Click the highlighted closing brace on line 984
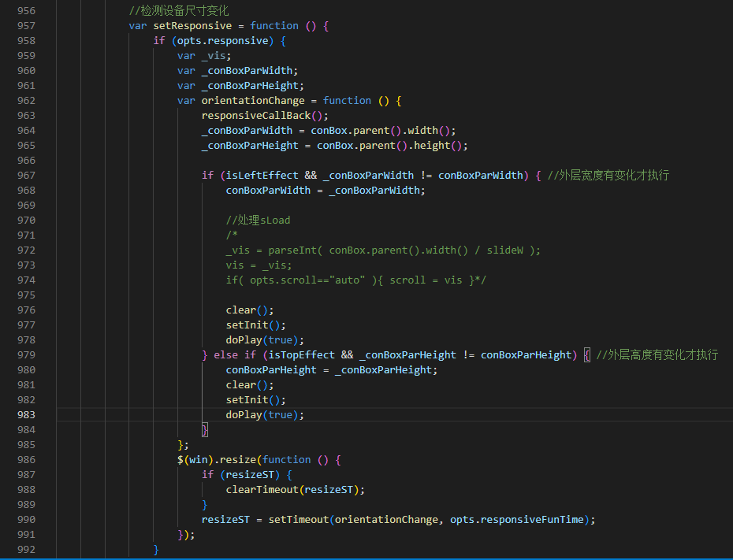The image size is (733, 560). coord(205,429)
